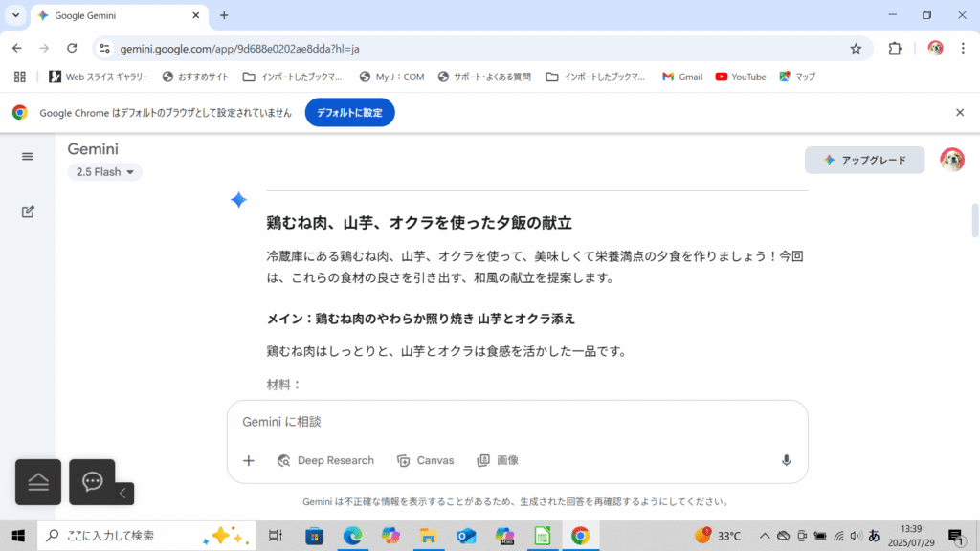980x551 pixels.
Task: Open the taskbar clock showing 13:39
Action: 911,536
